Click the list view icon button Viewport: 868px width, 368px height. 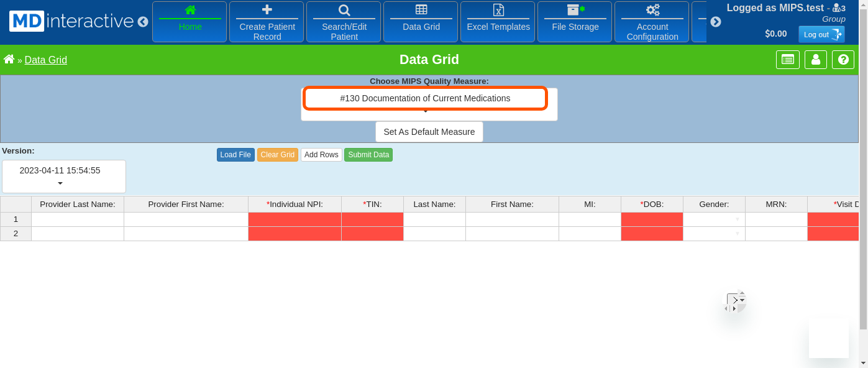[787, 60]
